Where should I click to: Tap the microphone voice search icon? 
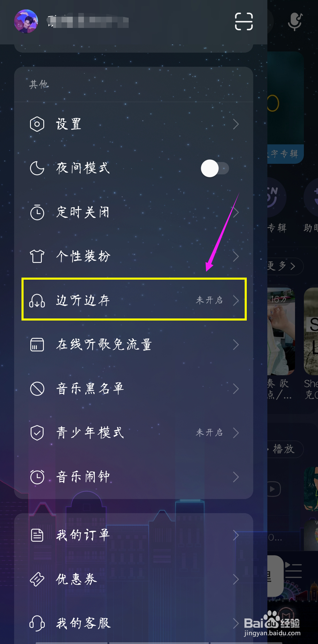click(295, 21)
